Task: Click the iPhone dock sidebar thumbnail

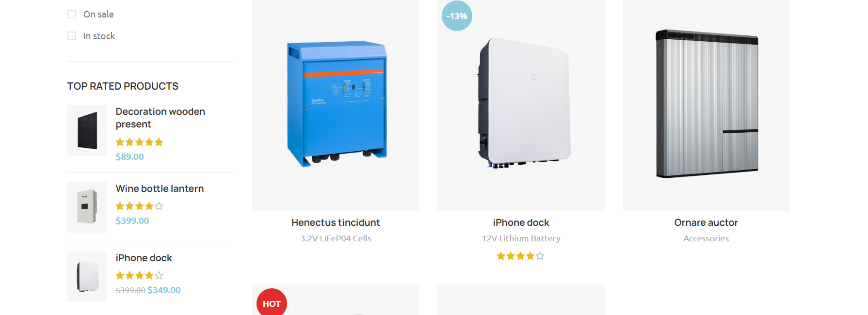Action: click(87, 277)
